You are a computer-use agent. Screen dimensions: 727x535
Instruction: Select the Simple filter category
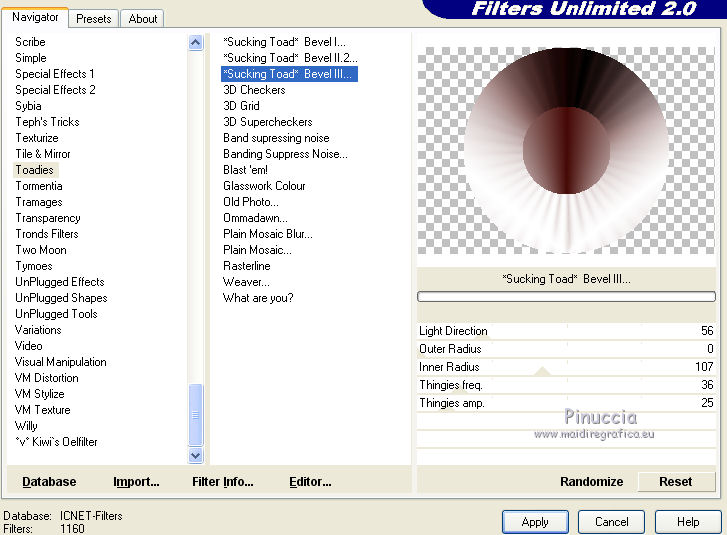click(31, 58)
